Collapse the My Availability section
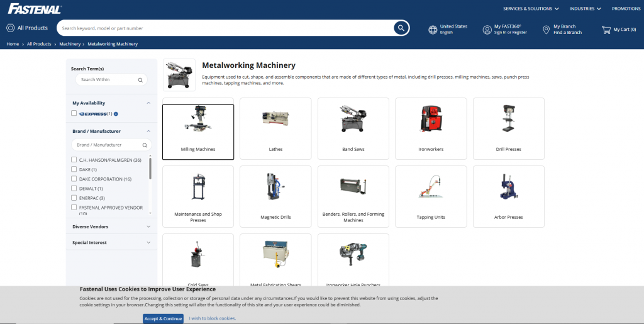 [148, 103]
